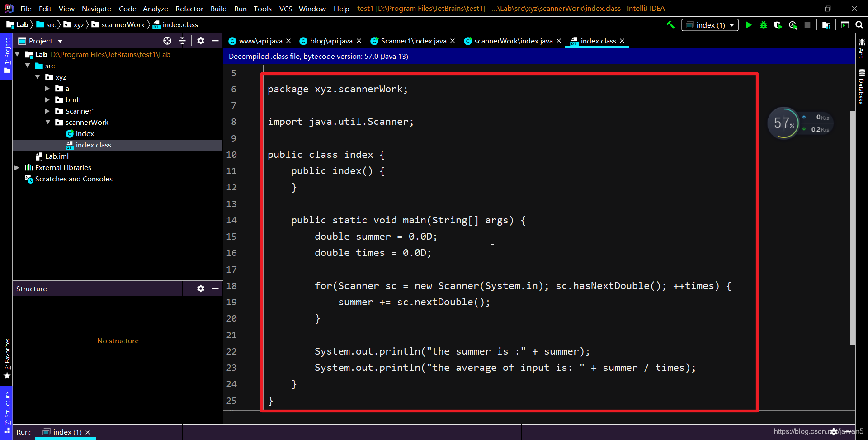This screenshot has width=868, height=440.
Task: Collapse the src folder node
Action: click(x=28, y=66)
